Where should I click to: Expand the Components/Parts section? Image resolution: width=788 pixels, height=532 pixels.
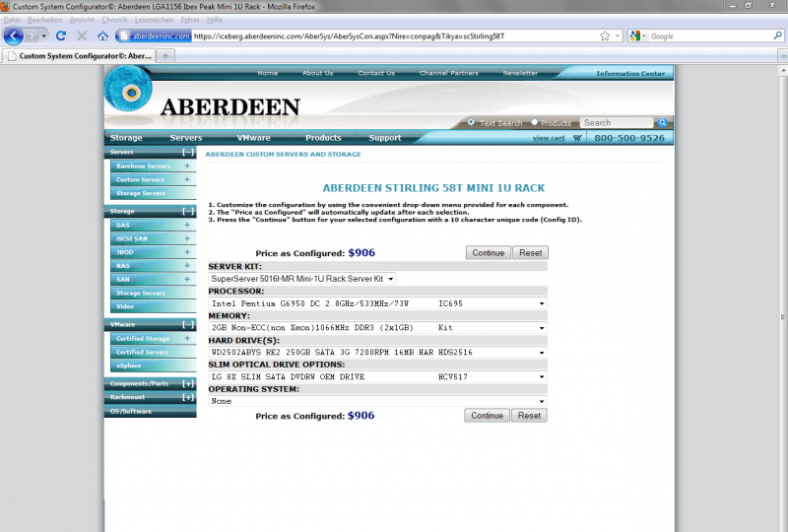[188, 383]
